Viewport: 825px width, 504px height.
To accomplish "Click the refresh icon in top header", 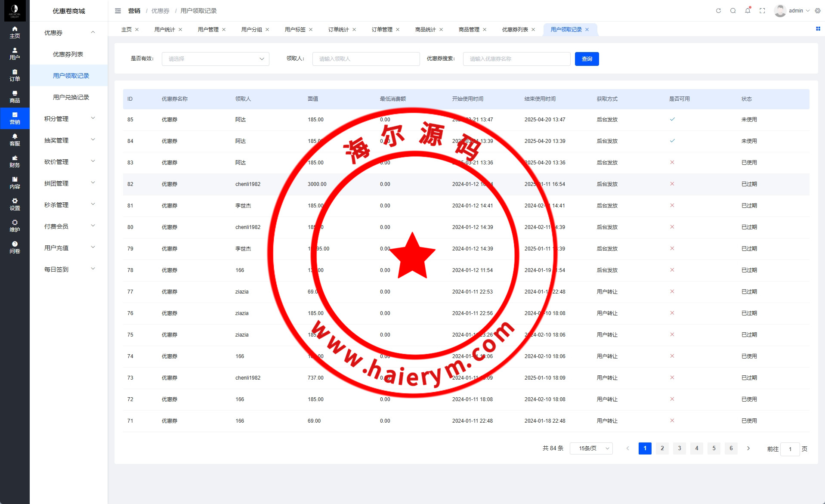I will click(x=718, y=11).
